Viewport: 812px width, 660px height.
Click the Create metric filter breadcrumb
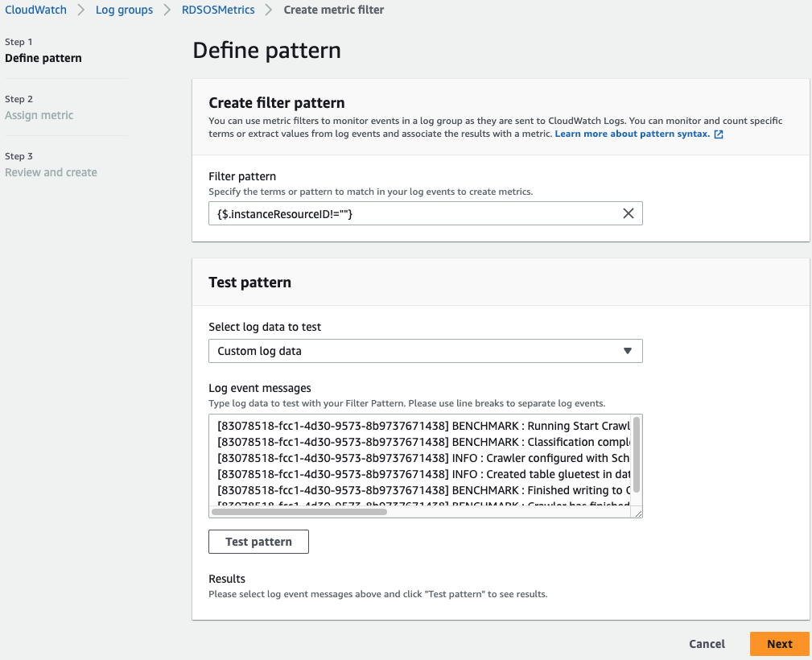(334, 10)
